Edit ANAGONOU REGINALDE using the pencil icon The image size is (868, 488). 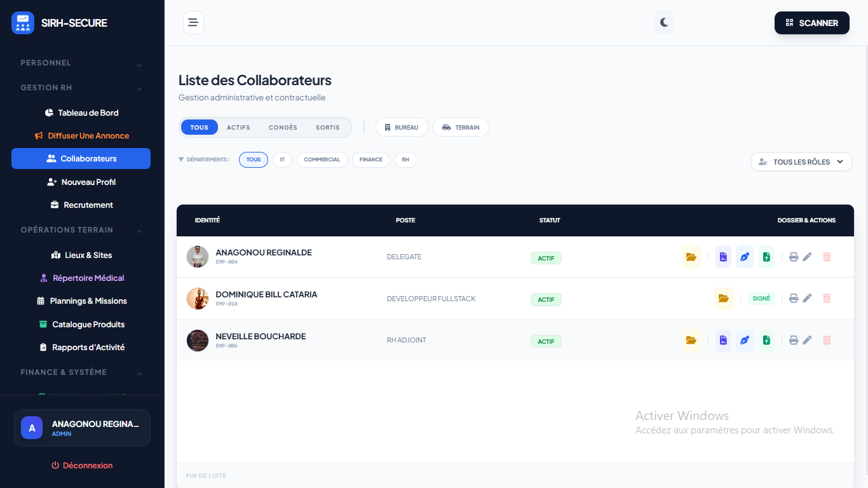coord(807,257)
